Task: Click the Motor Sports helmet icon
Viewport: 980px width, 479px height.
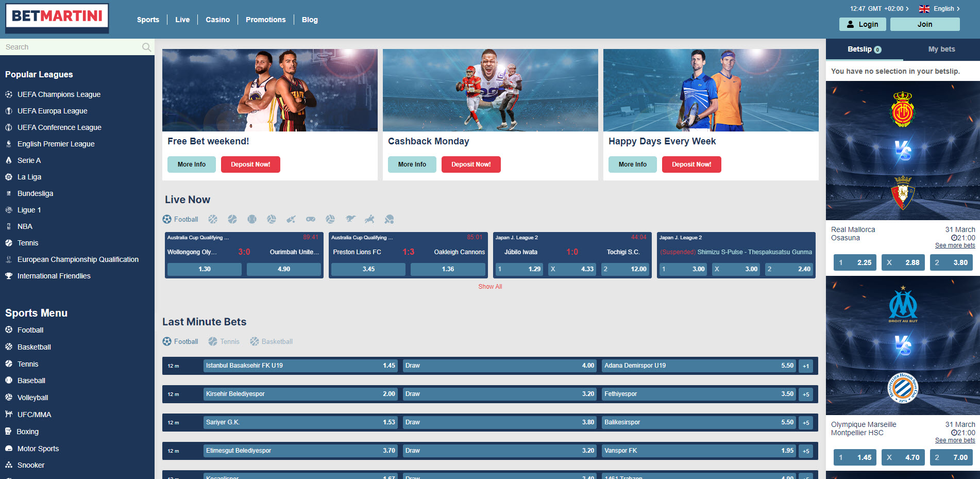Action: (x=9, y=449)
